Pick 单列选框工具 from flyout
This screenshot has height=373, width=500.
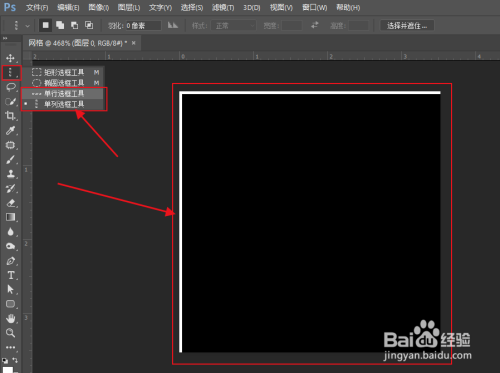(63, 104)
